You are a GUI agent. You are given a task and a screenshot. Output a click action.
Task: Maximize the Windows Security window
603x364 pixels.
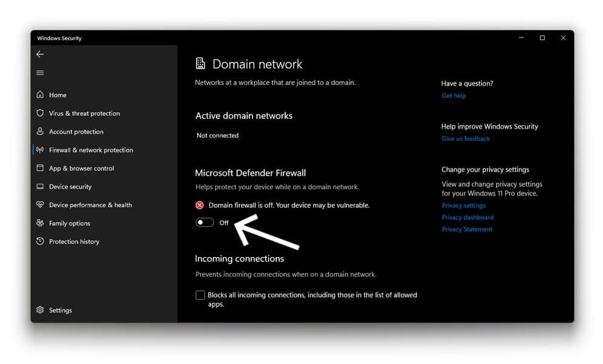[x=542, y=38]
